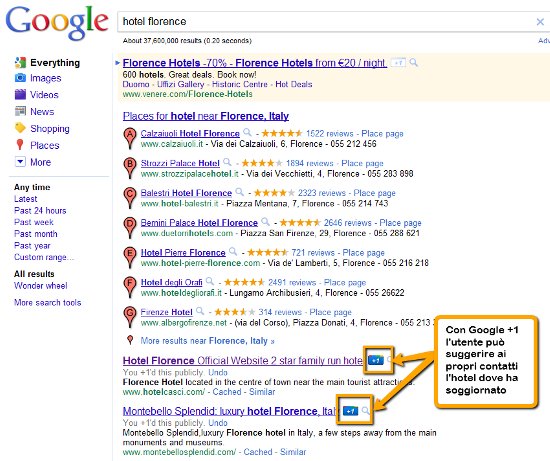The image size is (550, 461).
Task: Filter results to Past year
Action: pos(32,246)
